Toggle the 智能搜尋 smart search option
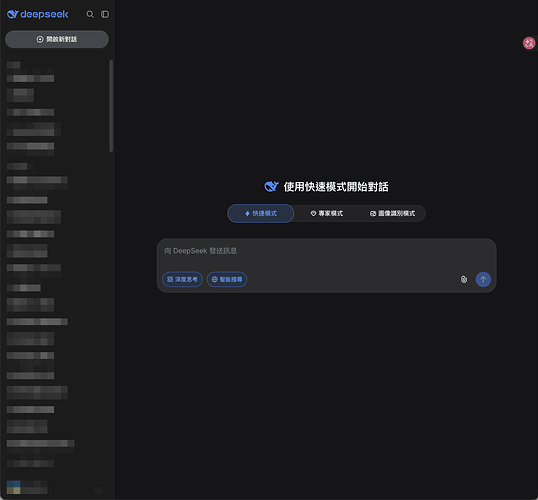This screenshot has width=538, height=500. coord(227,279)
